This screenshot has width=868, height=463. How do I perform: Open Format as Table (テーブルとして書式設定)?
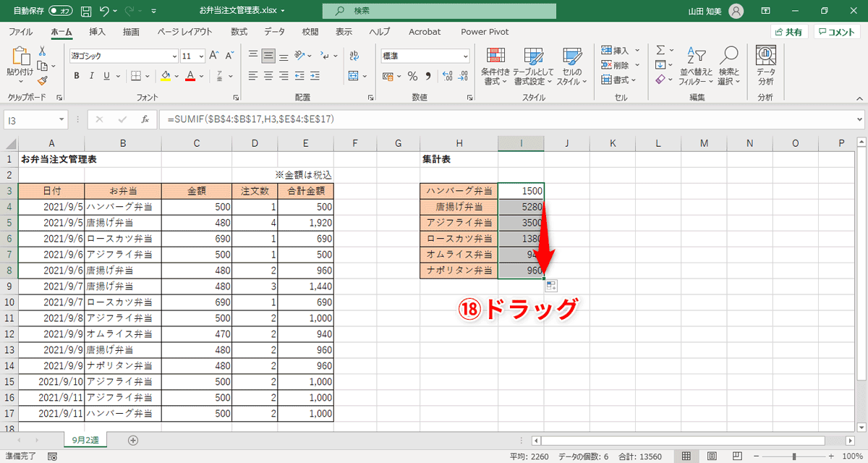point(534,66)
